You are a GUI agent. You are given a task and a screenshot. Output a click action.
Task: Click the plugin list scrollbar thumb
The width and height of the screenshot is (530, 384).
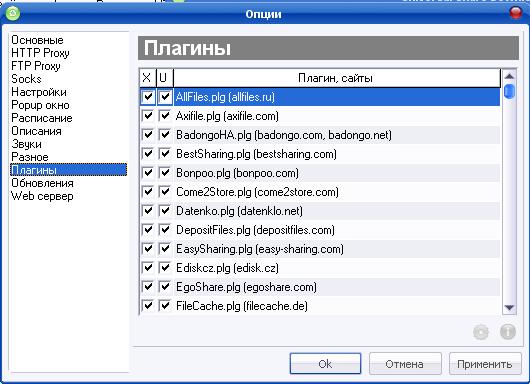pos(509,91)
